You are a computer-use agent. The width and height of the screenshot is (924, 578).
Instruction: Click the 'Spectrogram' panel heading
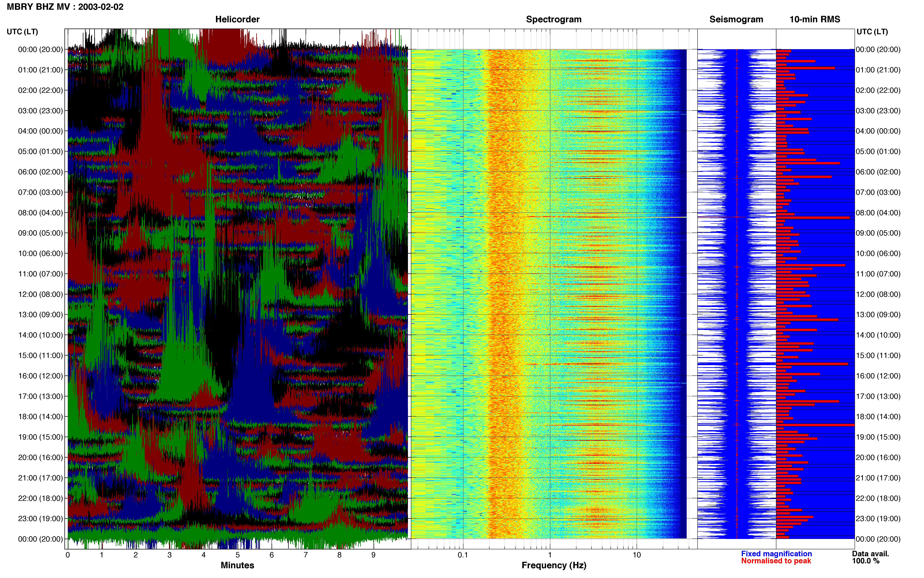click(554, 19)
